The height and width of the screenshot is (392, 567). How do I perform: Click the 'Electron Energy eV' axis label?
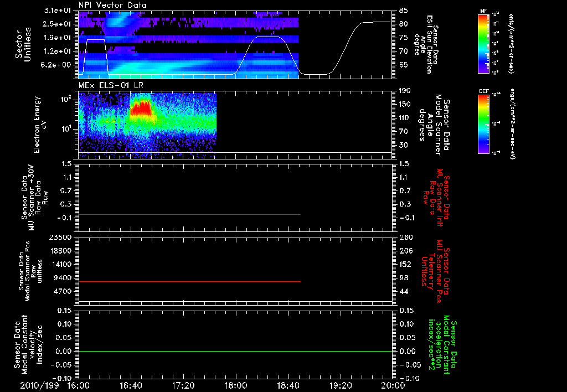[40, 125]
